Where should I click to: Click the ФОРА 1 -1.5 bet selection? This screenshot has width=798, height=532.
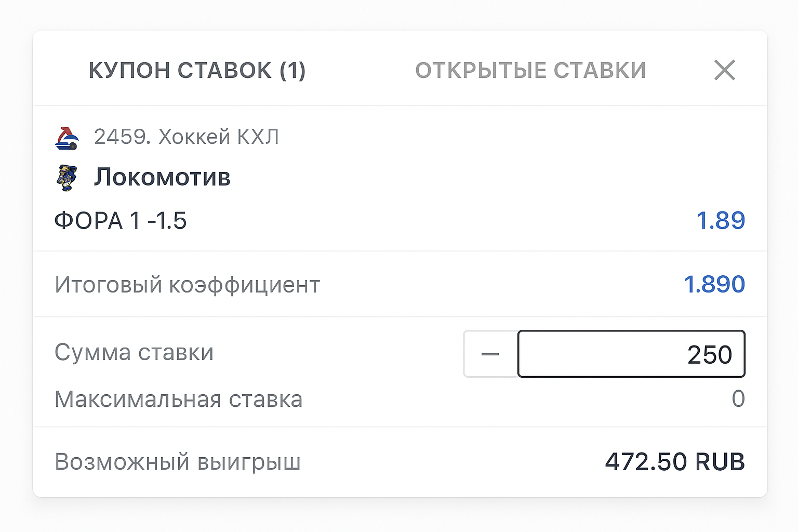pos(121,221)
